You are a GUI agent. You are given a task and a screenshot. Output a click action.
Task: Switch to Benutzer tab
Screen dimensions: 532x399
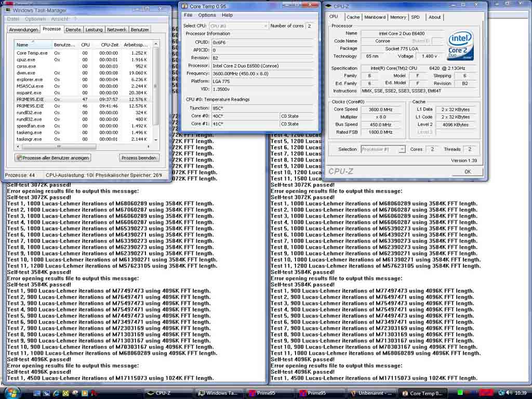[x=140, y=30]
